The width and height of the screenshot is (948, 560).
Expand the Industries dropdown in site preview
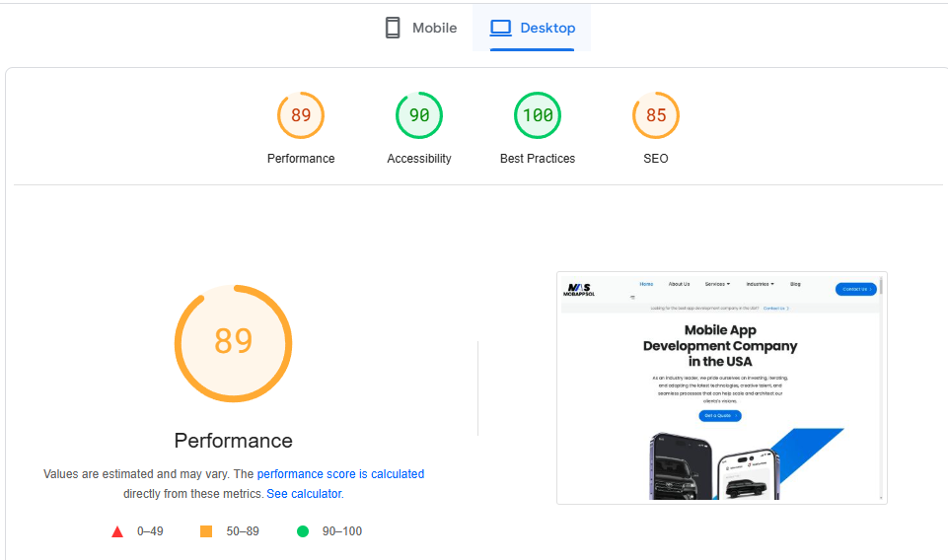[x=760, y=284]
